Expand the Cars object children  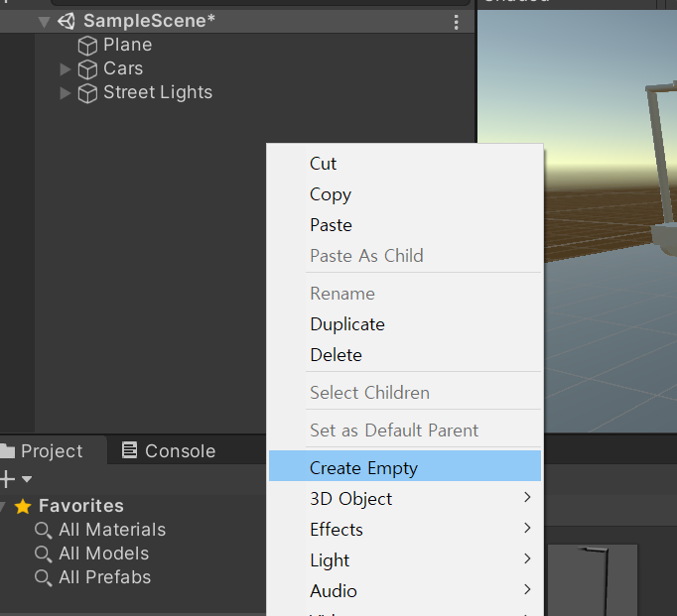click(66, 69)
